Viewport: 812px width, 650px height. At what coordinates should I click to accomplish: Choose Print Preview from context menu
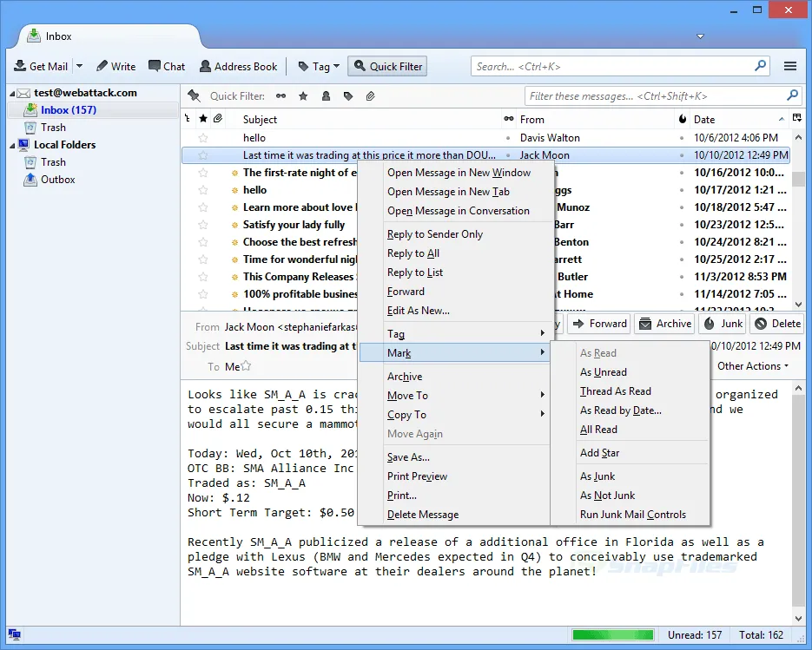[x=418, y=476]
